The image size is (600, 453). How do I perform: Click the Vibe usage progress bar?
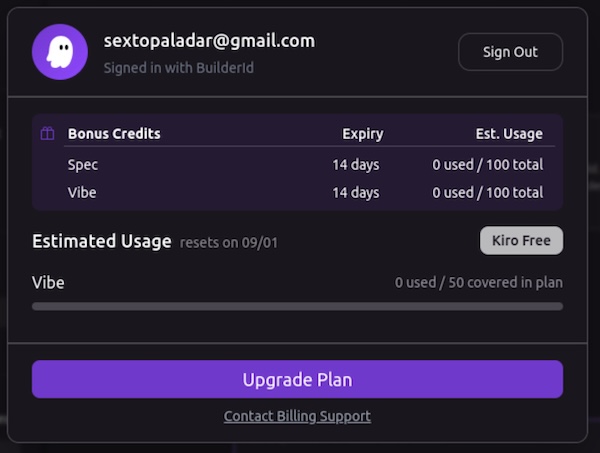point(297,306)
